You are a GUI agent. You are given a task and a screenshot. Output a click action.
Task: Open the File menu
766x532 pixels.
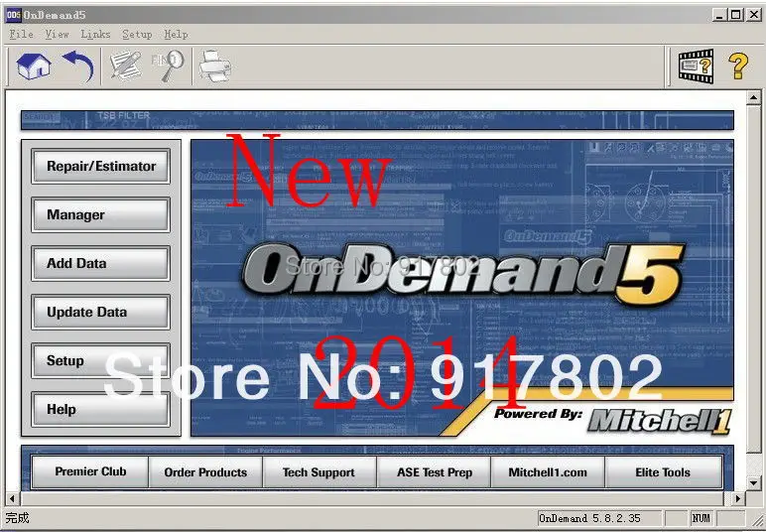point(21,34)
